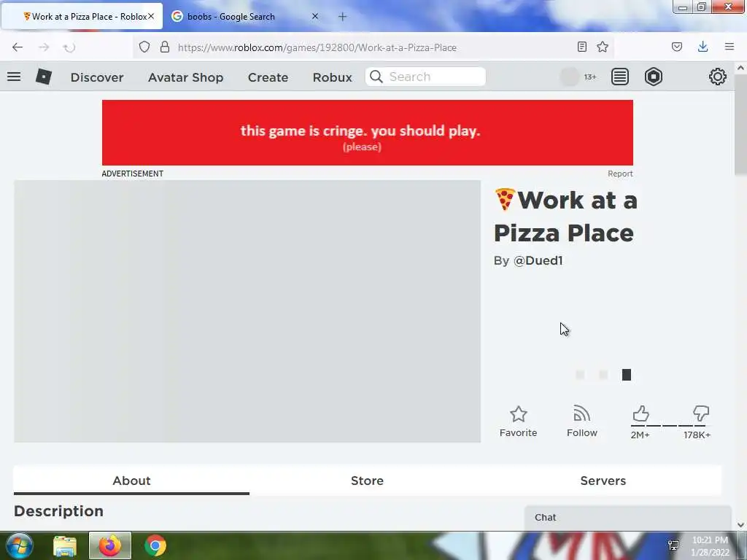Open the Store tab
Screen dimensions: 747x560
pos(368,481)
